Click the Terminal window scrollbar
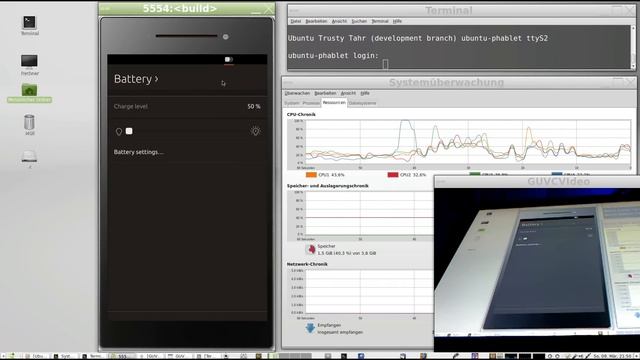 tap(633, 47)
